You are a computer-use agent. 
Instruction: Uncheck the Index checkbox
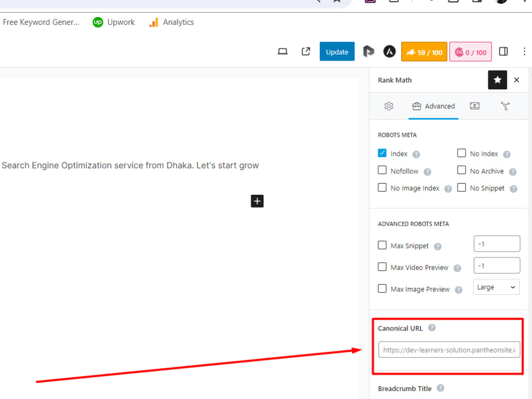coord(382,153)
